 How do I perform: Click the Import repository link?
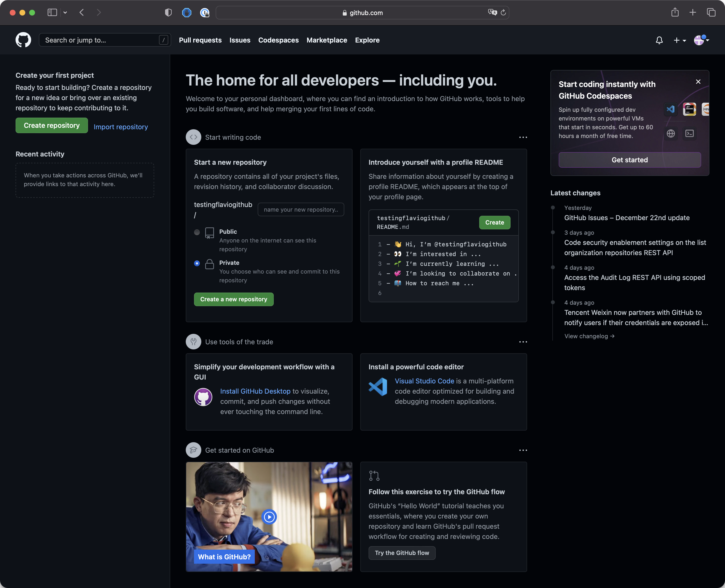(121, 127)
